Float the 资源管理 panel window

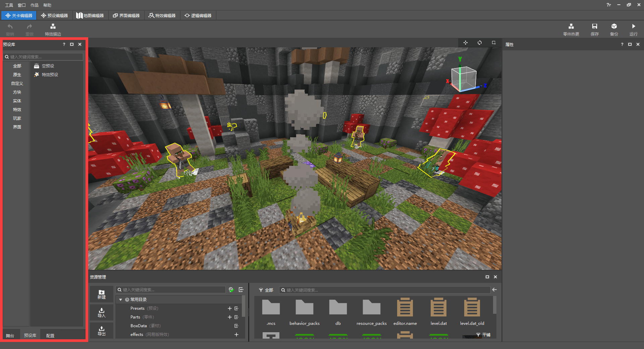point(487,277)
